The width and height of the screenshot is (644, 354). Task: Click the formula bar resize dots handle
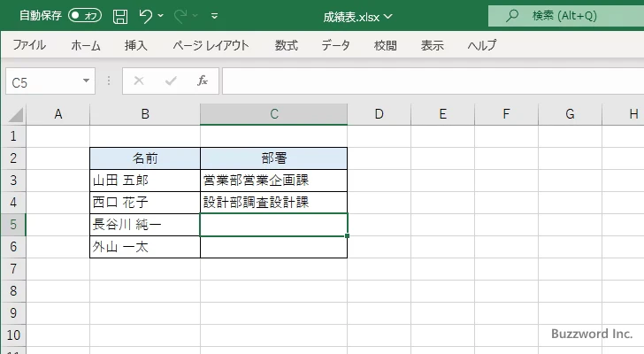109,81
